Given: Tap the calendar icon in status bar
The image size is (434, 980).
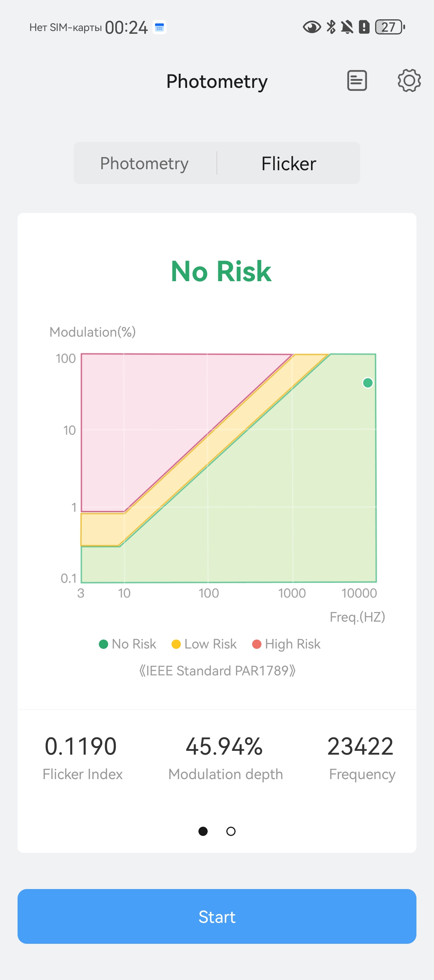Looking at the screenshot, I should point(159,27).
